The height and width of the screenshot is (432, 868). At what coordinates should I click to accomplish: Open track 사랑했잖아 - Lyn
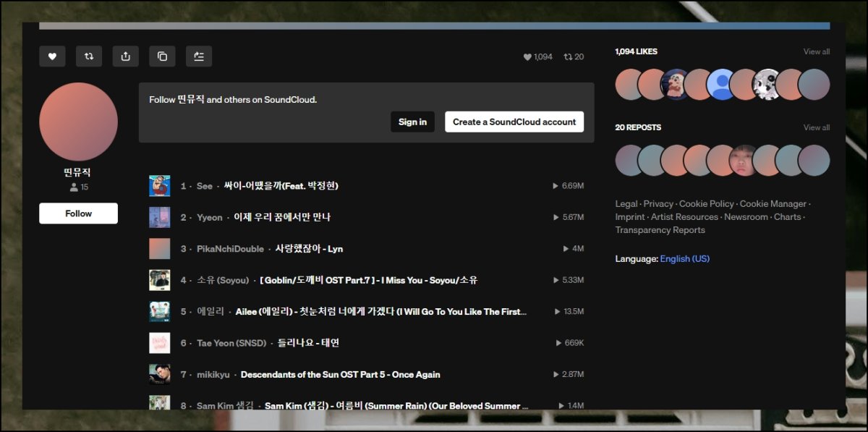click(x=309, y=249)
